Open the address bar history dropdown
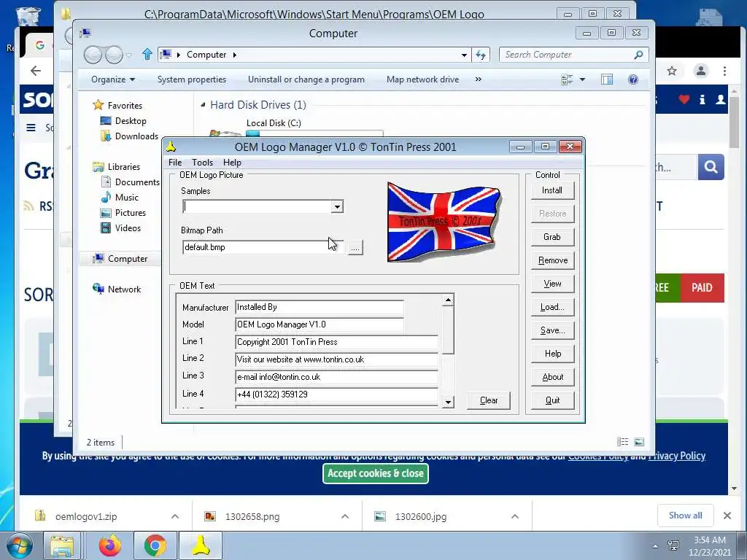Viewport: 747px width, 560px height. tap(464, 55)
